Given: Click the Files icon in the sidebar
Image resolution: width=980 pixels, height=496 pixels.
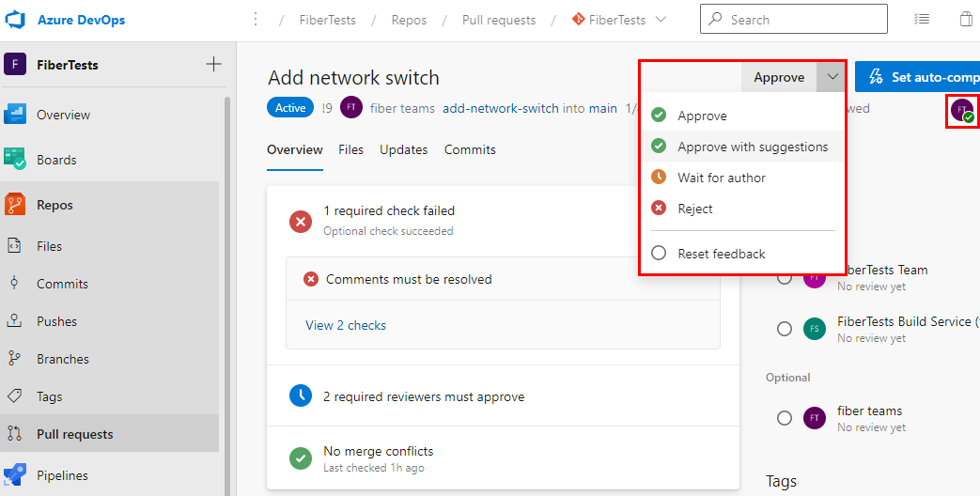Looking at the screenshot, I should pos(14,245).
